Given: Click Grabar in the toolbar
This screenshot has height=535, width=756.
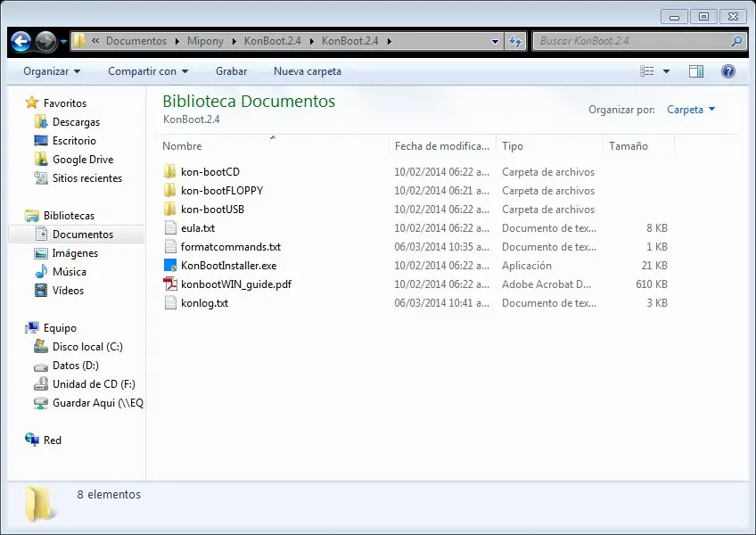Looking at the screenshot, I should pos(232,71).
